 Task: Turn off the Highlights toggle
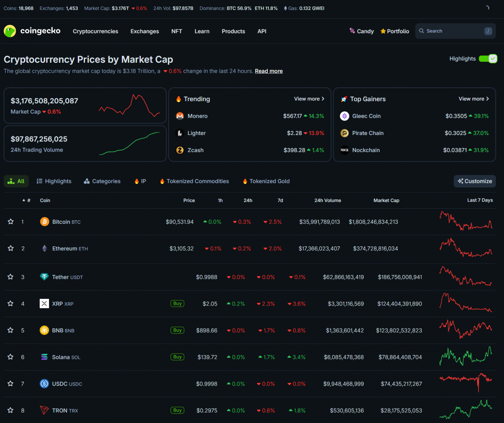click(488, 59)
